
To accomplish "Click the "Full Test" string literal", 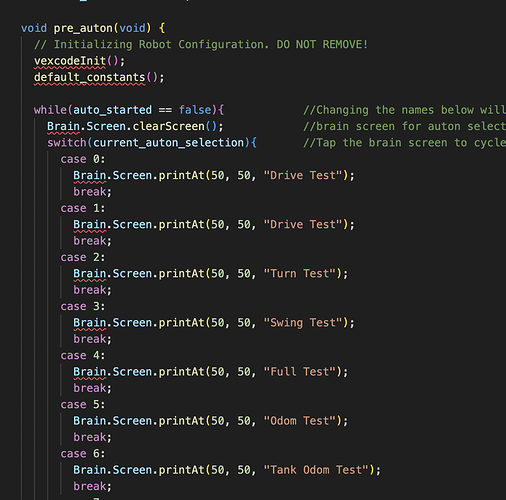I will pos(300,372).
